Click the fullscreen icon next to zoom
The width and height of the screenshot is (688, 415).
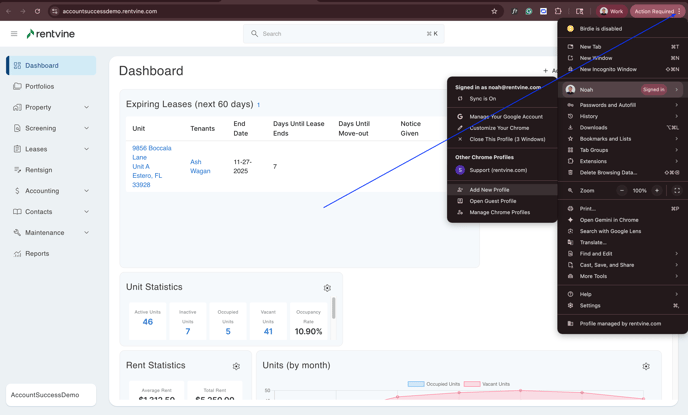coord(677,190)
